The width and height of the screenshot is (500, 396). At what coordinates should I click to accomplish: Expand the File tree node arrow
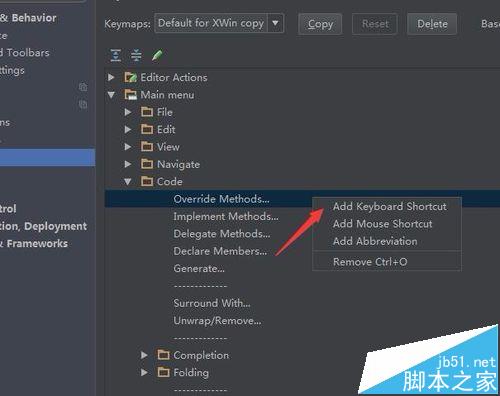tap(128, 112)
